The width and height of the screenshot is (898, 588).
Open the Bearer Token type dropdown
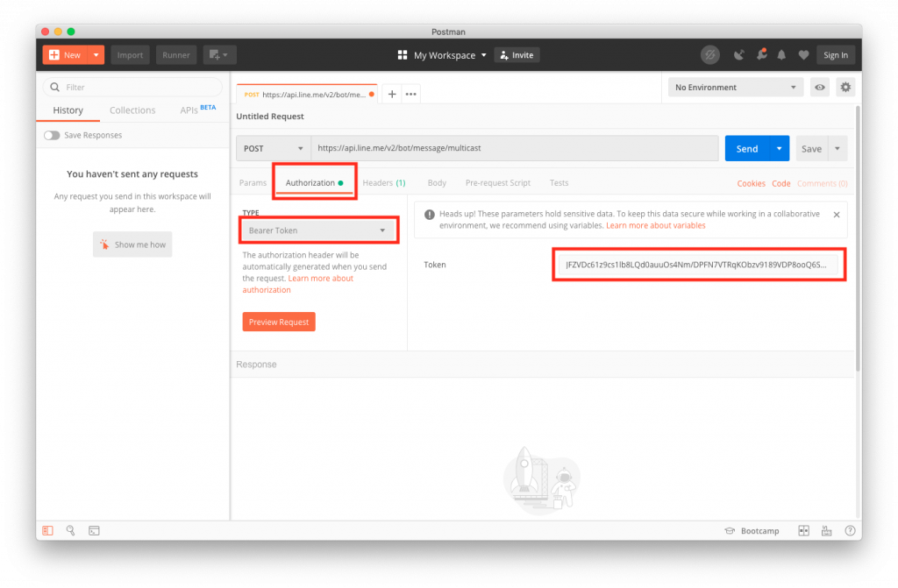(x=317, y=230)
